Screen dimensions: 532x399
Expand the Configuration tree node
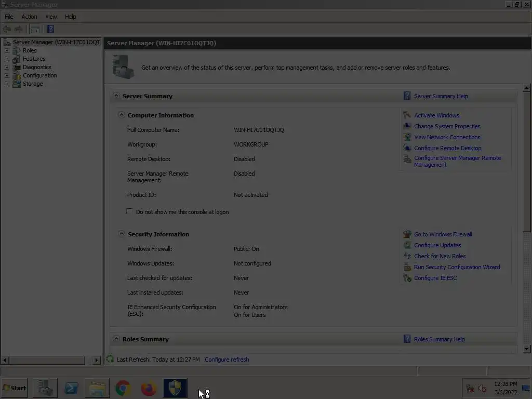pyautogui.click(x=7, y=75)
